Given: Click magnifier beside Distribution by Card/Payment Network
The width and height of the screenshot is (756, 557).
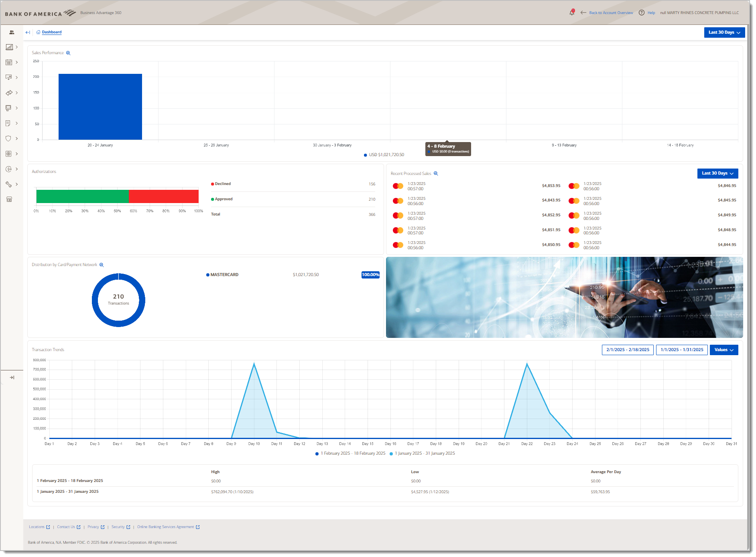Looking at the screenshot, I should (x=102, y=265).
